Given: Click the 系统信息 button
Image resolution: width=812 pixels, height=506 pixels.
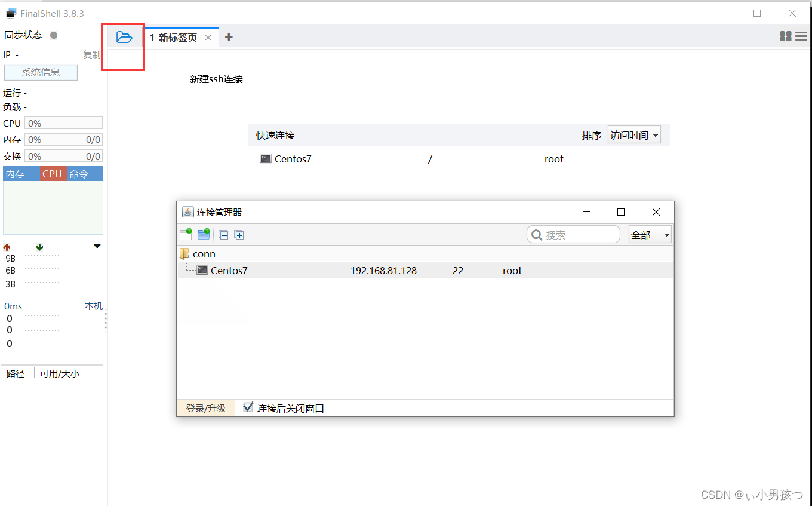Looking at the screenshot, I should point(41,72).
